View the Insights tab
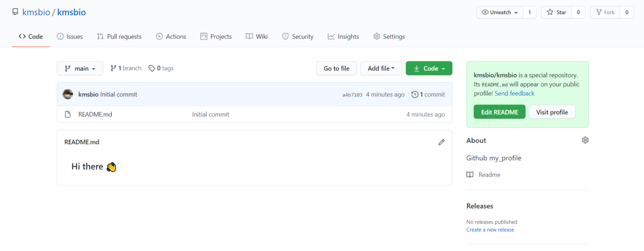644x251 pixels. (343, 36)
